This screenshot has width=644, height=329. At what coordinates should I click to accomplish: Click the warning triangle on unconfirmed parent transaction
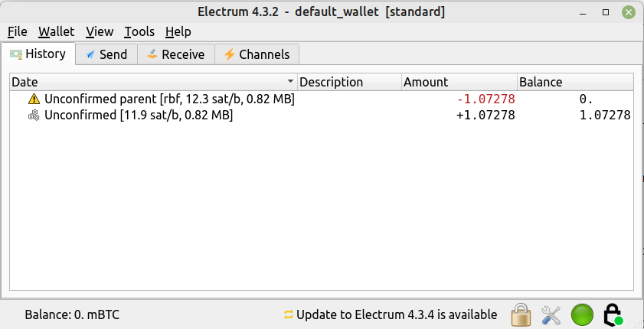coord(34,99)
